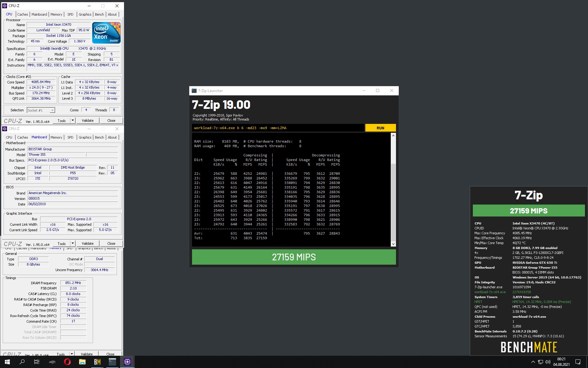The image size is (588, 368).
Task: Open Bench tab in Mainboard CPU-Z window
Action: point(99,137)
